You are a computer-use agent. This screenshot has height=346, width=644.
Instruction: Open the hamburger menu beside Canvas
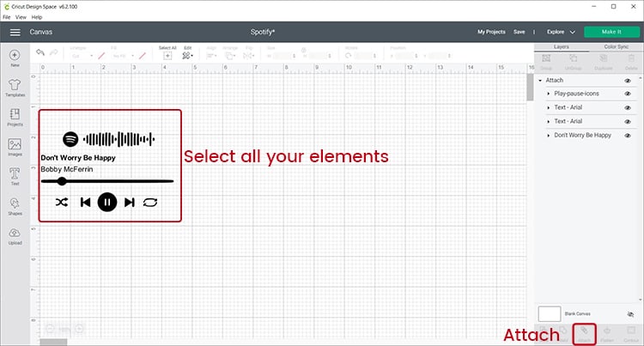(15, 32)
